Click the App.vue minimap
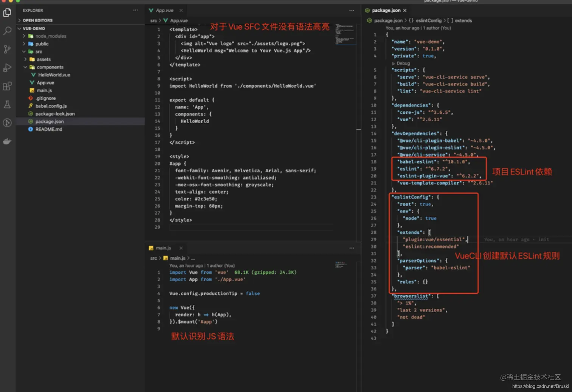The height and width of the screenshot is (392, 572). point(345,34)
